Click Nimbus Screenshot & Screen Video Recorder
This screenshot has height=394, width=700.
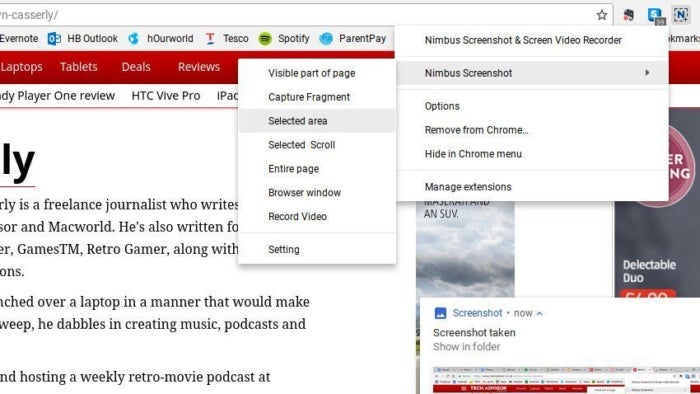coord(532,40)
